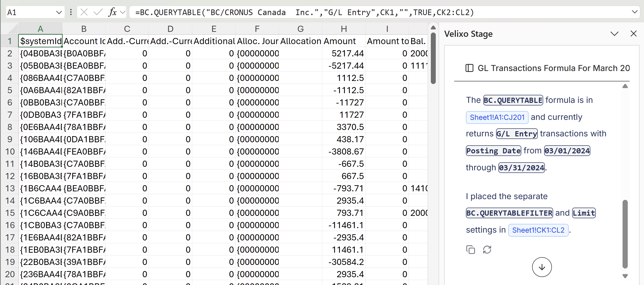Select the Additional header cell in E1
This screenshot has height=285, width=644.
point(214,41)
